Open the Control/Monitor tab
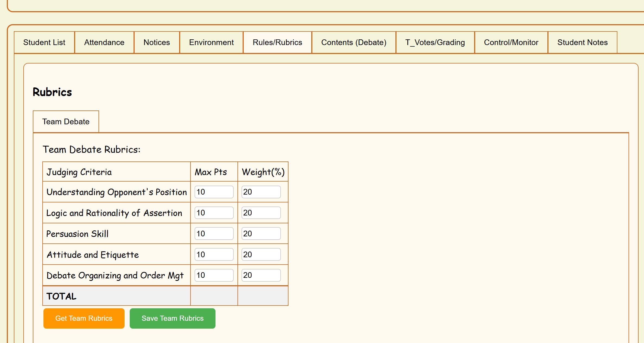 coord(511,42)
